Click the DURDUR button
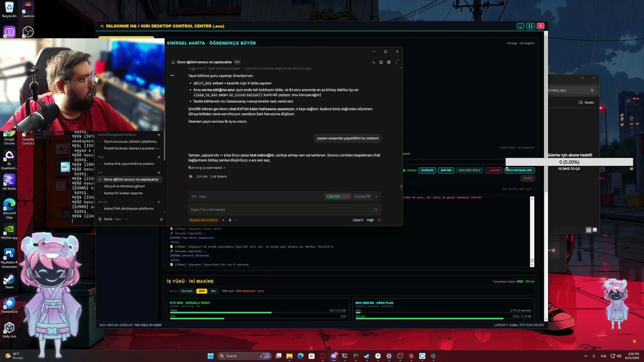 427,170
